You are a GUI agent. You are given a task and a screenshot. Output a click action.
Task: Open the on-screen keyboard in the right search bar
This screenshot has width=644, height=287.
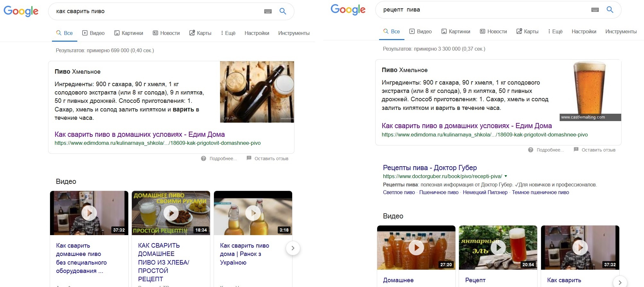595,10
